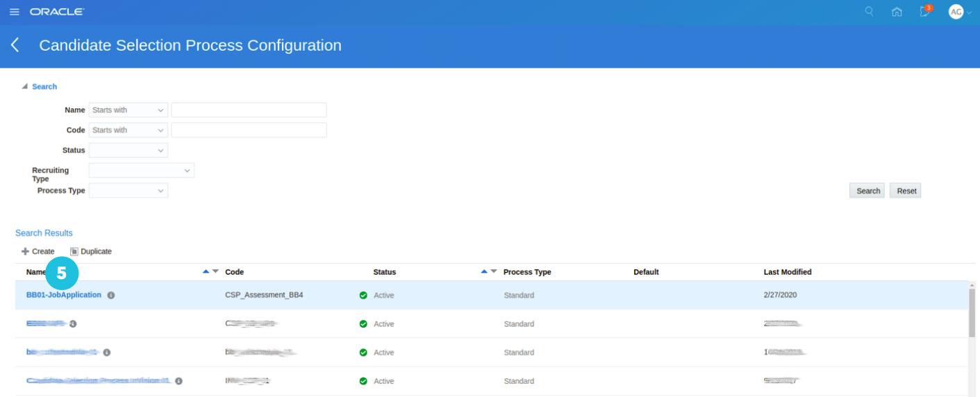Click info icon in fourth result row

[x=178, y=381]
